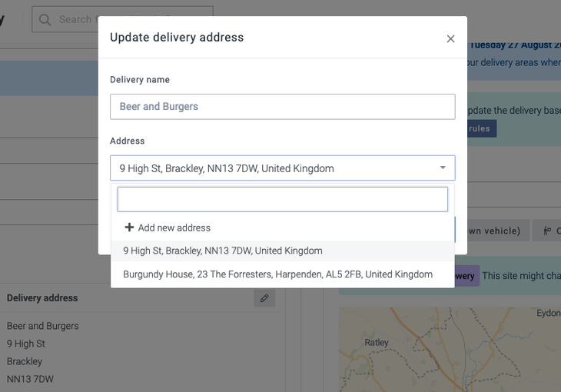Click the Delivery name input field
The image size is (561, 392).
pyautogui.click(x=282, y=107)
